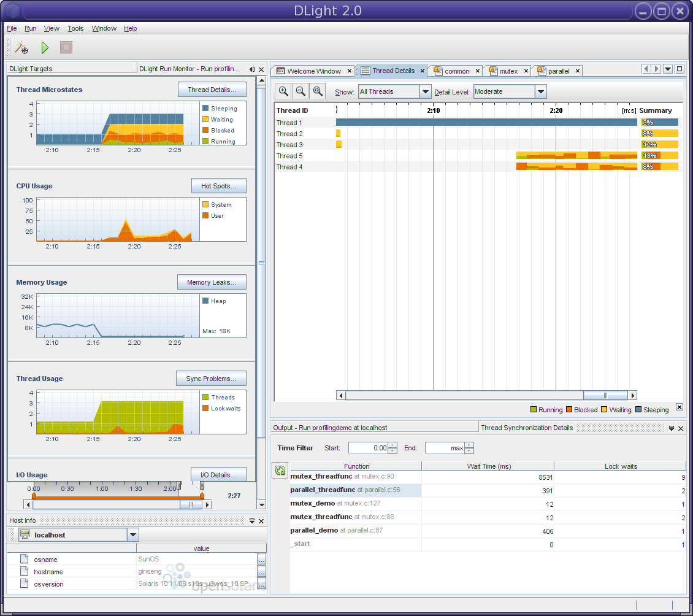Click the Hot Spots button
The height and width of the screenshot is (616, 693).
point(219,186)
